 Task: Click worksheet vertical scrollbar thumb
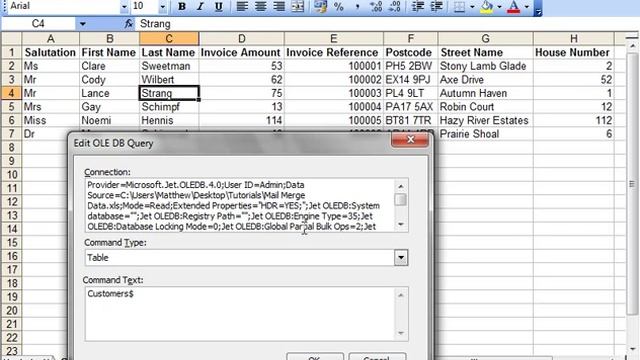[x=632, y=184]
